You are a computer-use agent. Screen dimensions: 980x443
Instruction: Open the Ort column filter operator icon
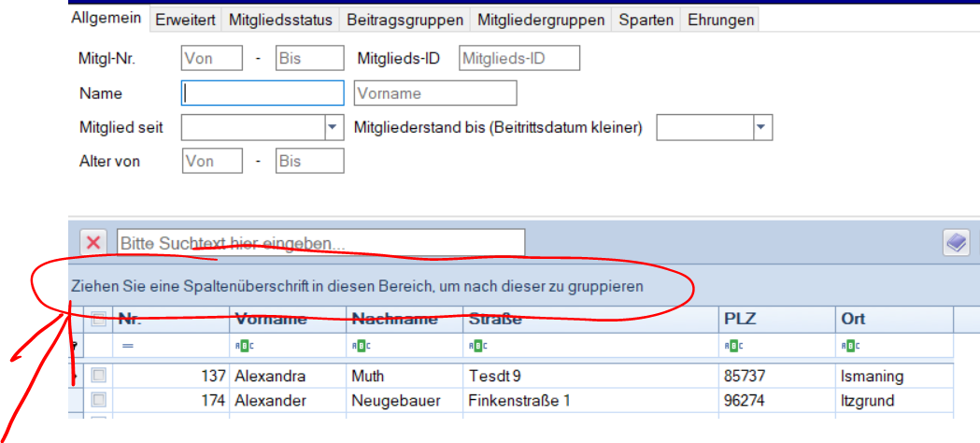tap(848, 346)
